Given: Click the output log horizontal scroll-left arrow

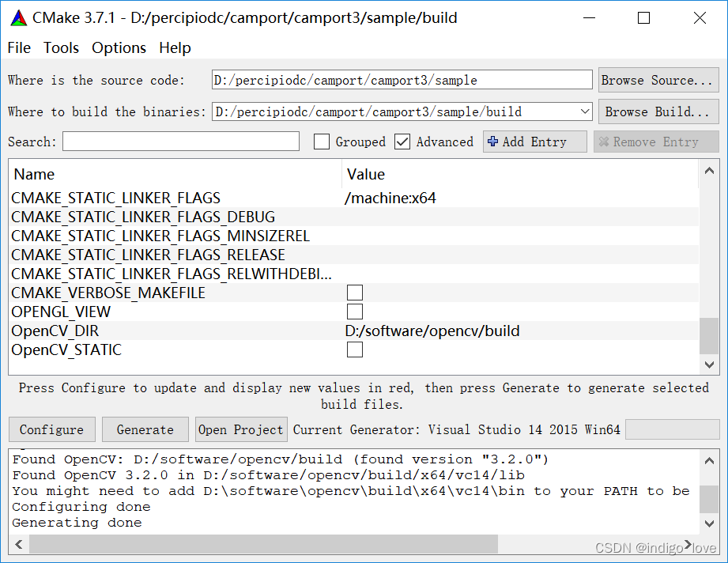Looking at the screenshot, I should (x=19, y=544).
